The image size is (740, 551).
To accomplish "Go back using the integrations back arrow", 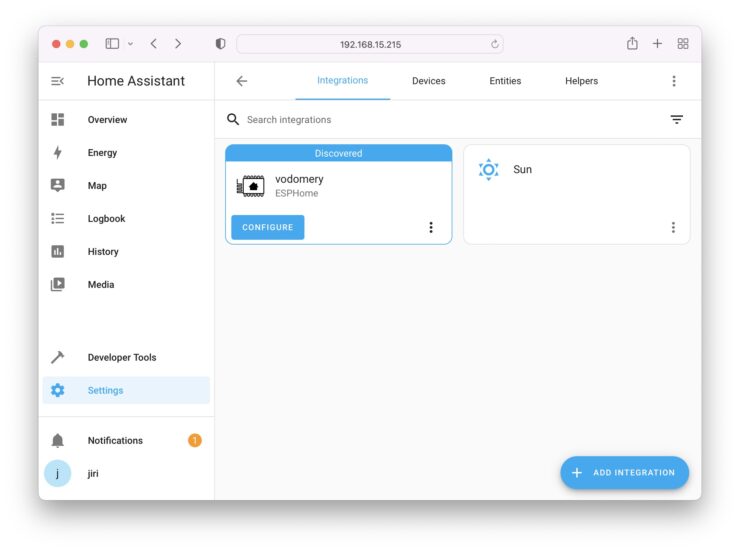I will point(242,81).
